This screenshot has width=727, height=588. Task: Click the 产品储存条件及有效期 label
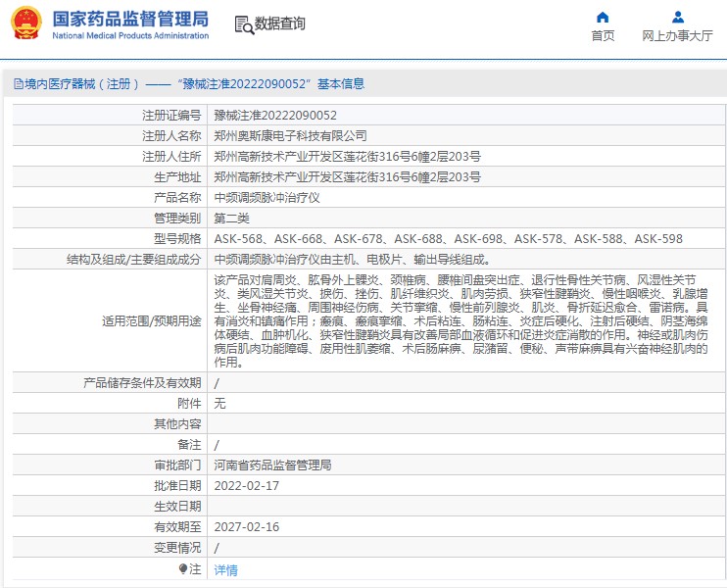pyautogui.click(x=142, y=383)
